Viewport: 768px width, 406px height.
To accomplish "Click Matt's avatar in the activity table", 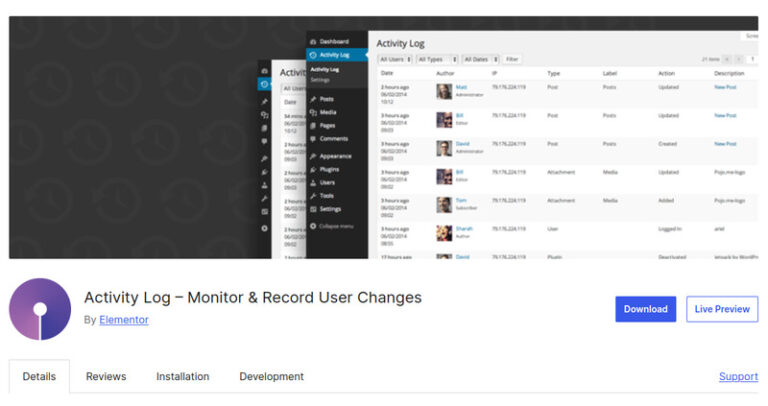I will (x=444, y=91).
